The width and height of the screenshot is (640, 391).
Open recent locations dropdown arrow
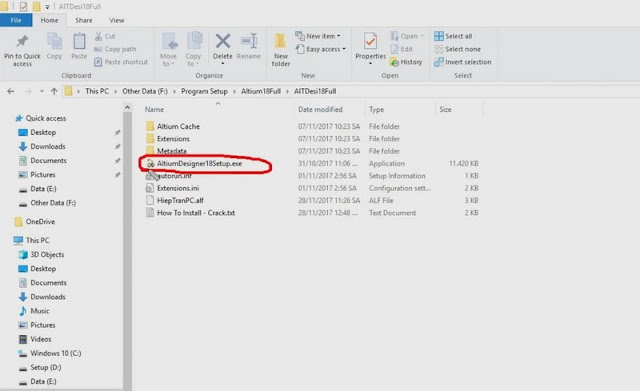pyautogui.click(x=42, y=91)
